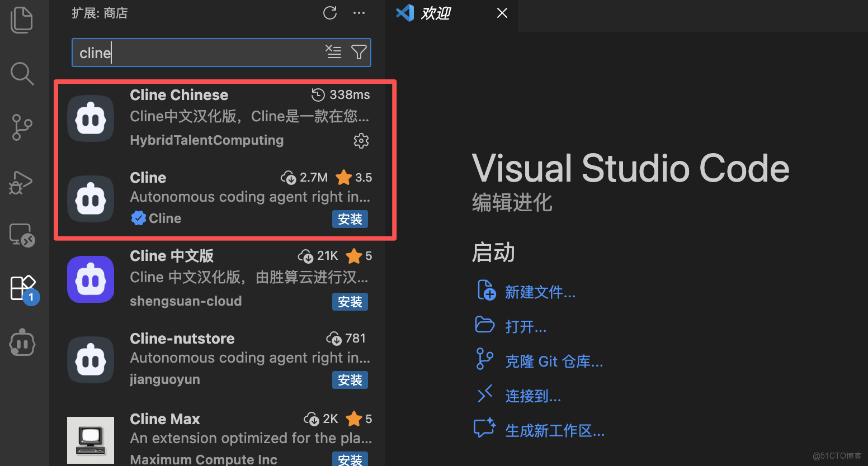
Task: Click the 新建文件... link
Action: point(540,292)
